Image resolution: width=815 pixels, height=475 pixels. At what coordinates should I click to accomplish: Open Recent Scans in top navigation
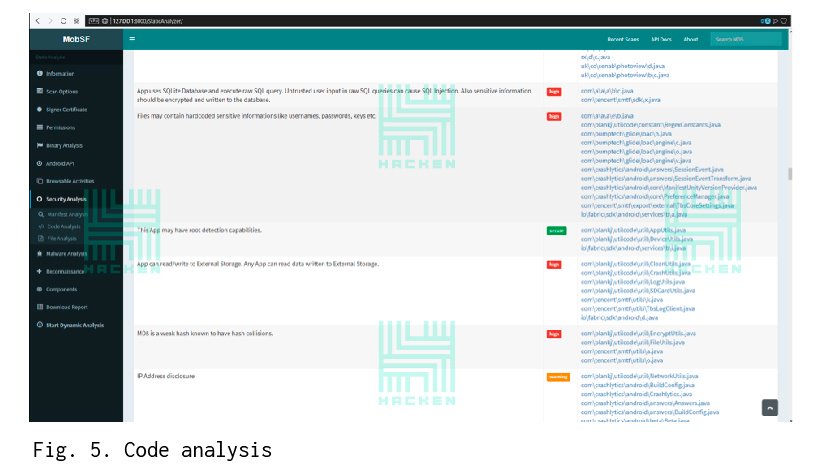(623, 39)
